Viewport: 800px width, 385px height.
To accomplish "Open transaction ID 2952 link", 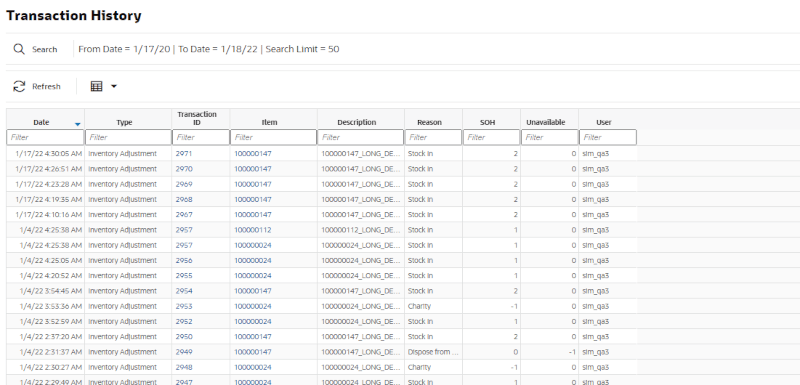I will pyautogui.click(x=184, y=322).
